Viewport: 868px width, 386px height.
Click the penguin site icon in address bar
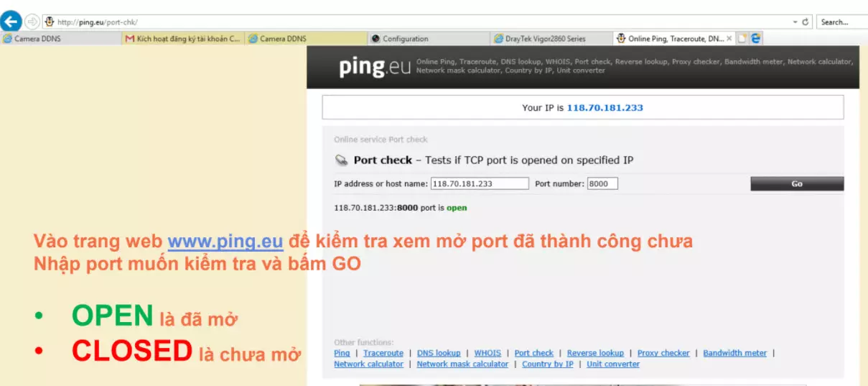50,22
